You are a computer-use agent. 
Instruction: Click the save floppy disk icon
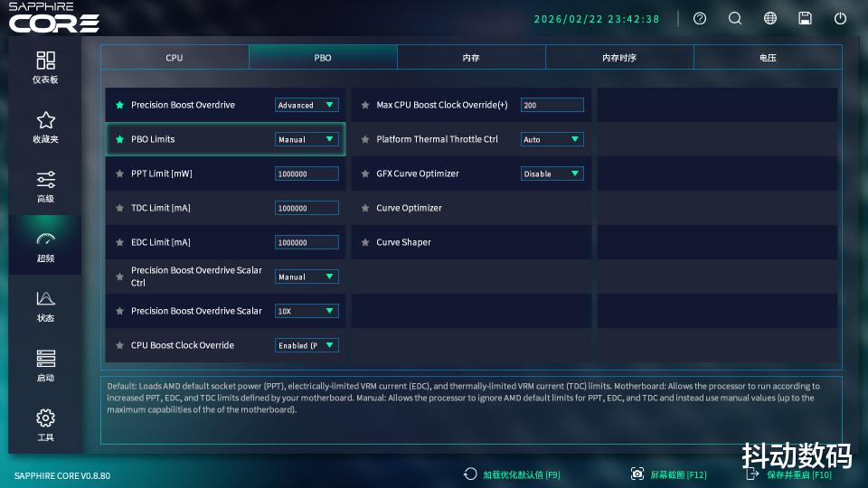[x=805, y=18]
